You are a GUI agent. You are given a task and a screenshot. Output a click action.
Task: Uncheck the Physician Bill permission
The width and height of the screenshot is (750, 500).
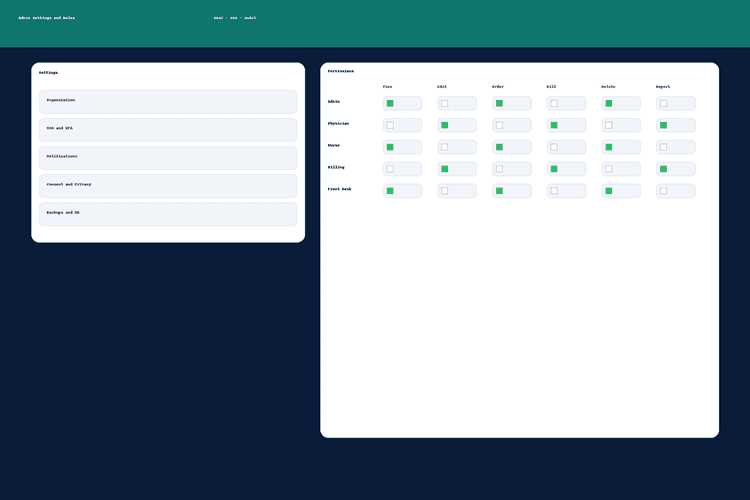click(554, 125)
